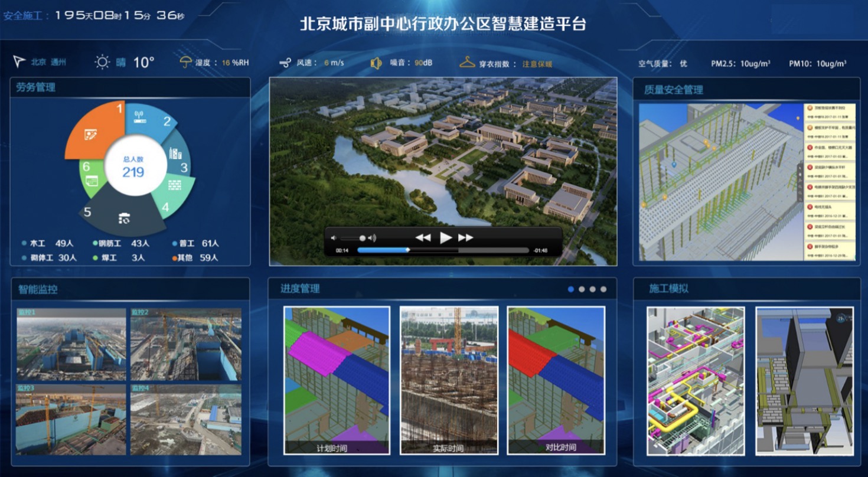868x477 pixels.
Task: Click the fast-forward button in video player
Action: pyautogui.click(x=466, y=238)
